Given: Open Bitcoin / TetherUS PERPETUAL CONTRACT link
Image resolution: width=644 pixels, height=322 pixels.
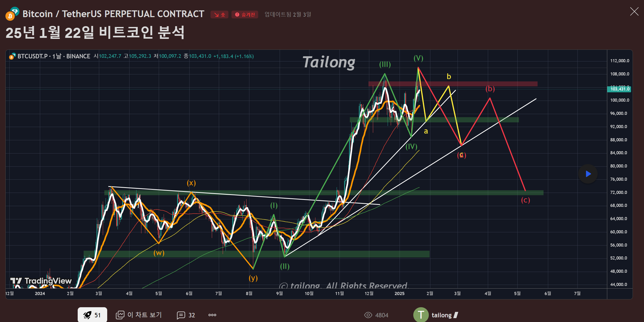Looking at the screenshot, I should 113,14.
